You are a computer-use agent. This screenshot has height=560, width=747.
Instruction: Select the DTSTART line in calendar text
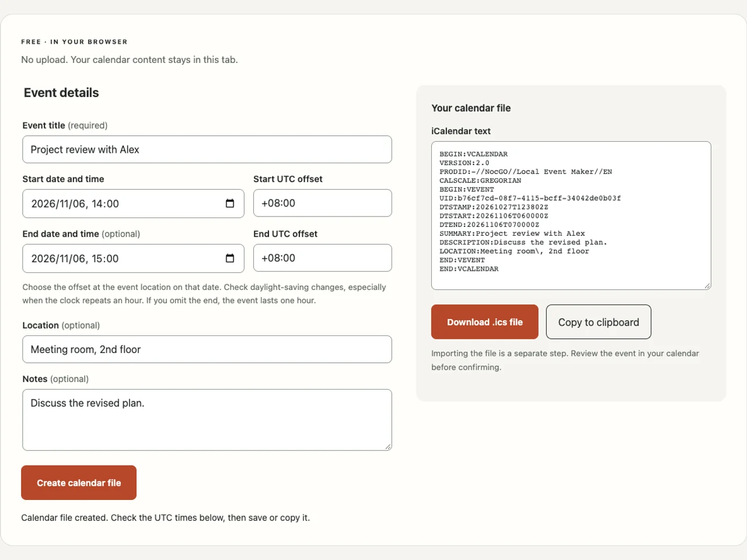(494, 216)
